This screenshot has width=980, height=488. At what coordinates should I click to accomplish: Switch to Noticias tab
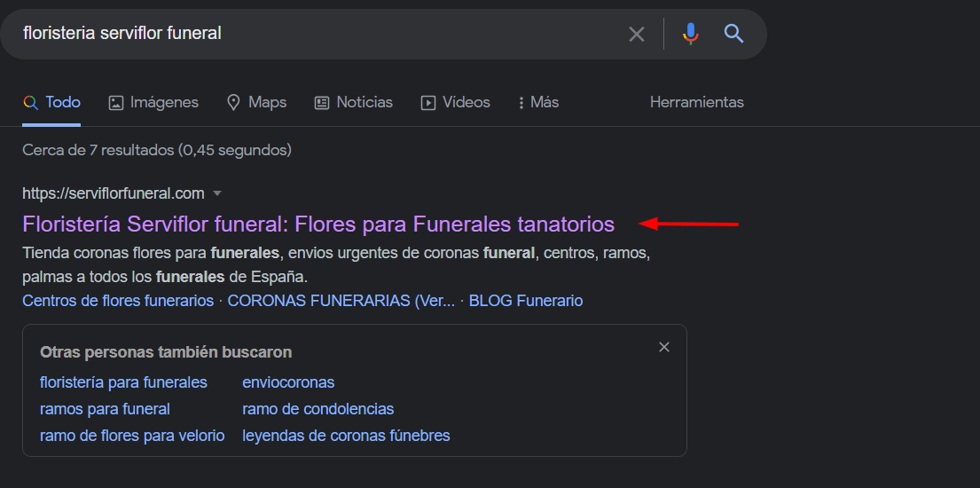click(x=353, y=102)
